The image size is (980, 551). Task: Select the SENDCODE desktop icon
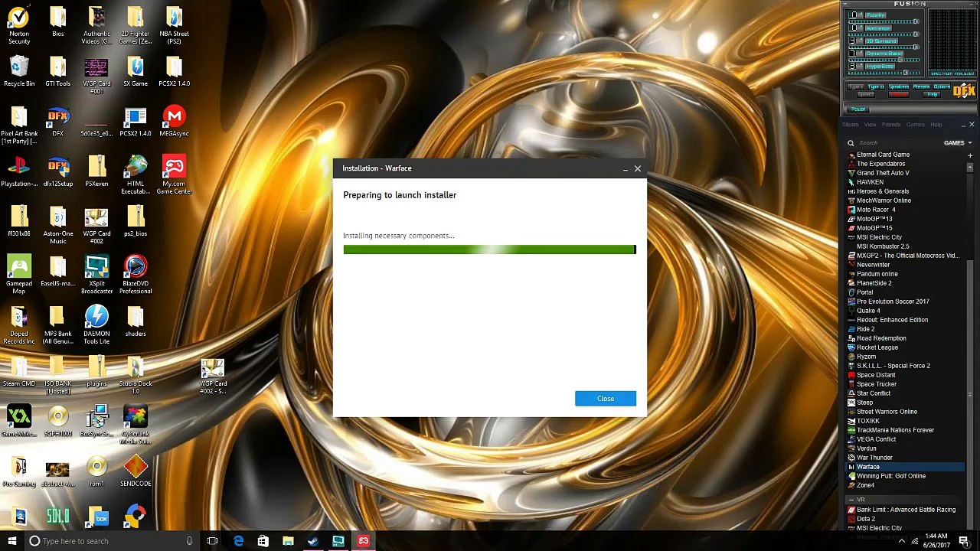pyautogui.click(x=136, y=471)
